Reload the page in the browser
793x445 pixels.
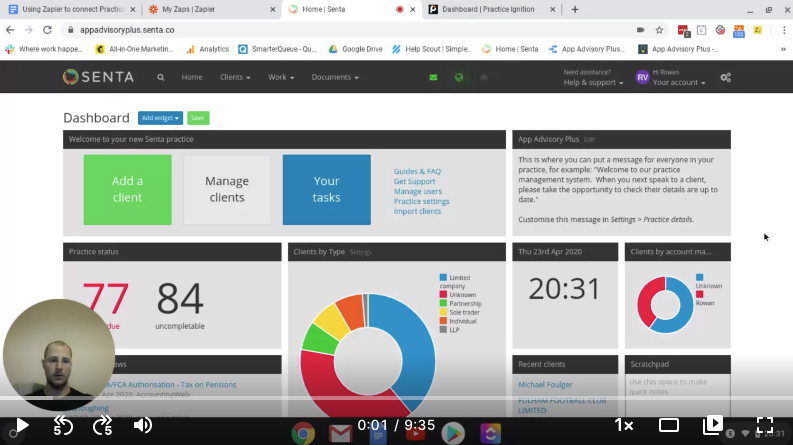pos(47,30)
